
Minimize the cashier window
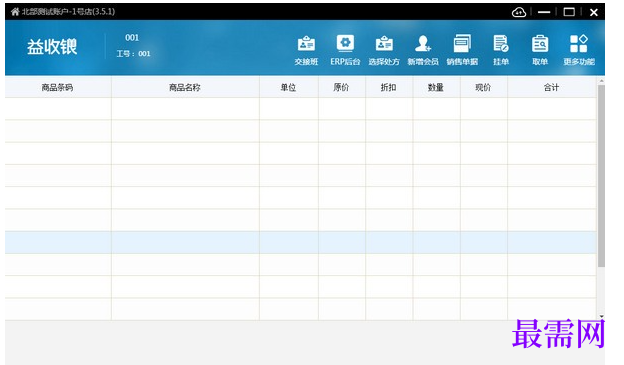[x=544, y=12]
